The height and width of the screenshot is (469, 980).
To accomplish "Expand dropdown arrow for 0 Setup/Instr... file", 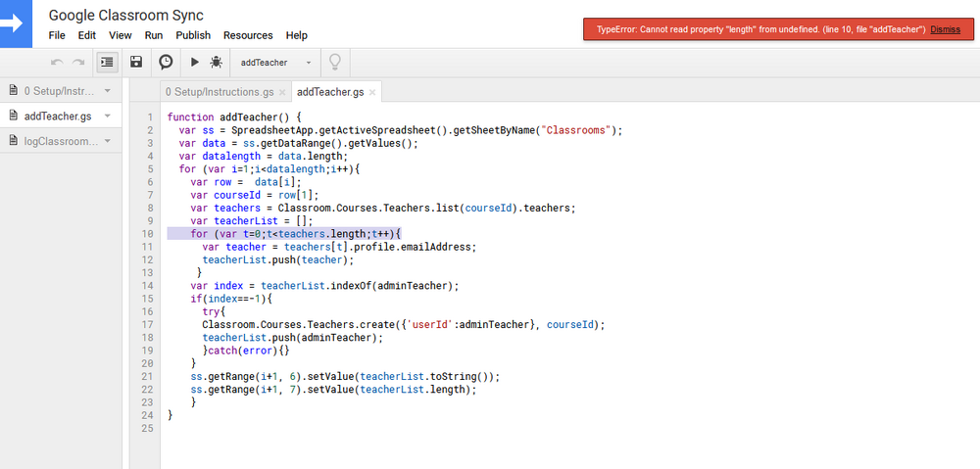I will pos(108,91).
